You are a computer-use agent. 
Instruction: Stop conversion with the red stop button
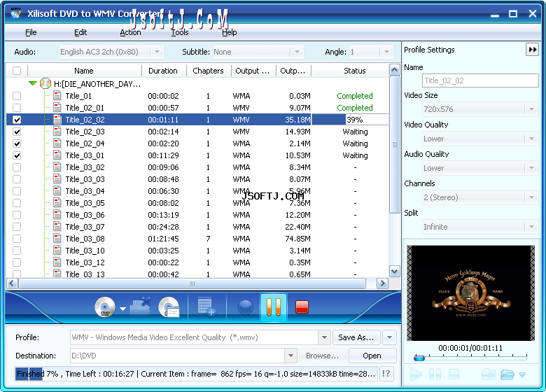tap(302, 307)
